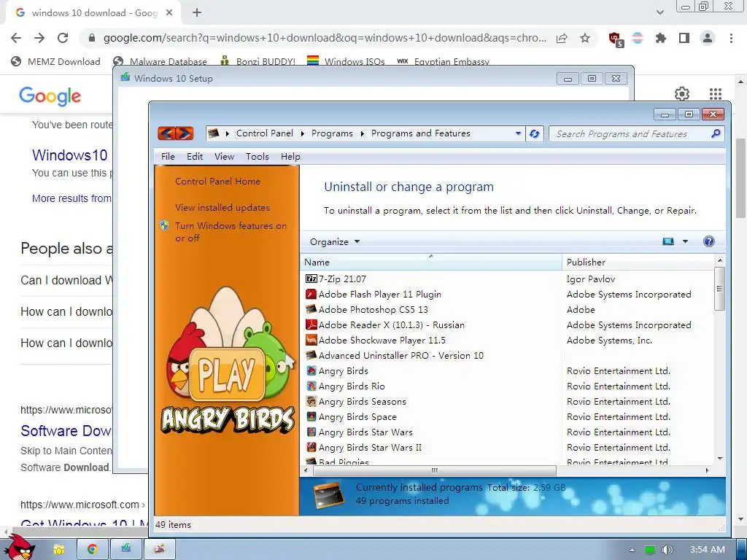747x560 pixels.
Task: Click the change view icon in toolbar
Action: tap(668, 241)
